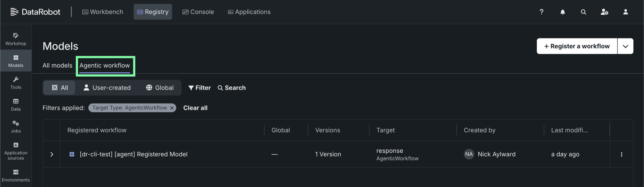The height and width of the screenshot is (187, 644).
Task: Open the Jobs sidebar section
Action: [x=16, y=127]
